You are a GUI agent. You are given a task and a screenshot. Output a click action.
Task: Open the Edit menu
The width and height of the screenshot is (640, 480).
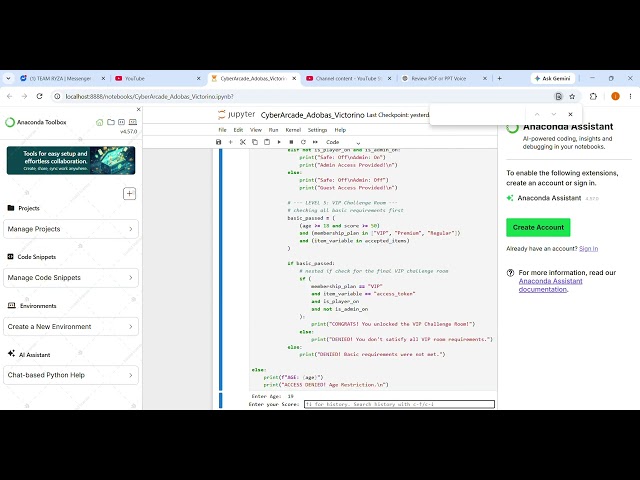(238, 130)
